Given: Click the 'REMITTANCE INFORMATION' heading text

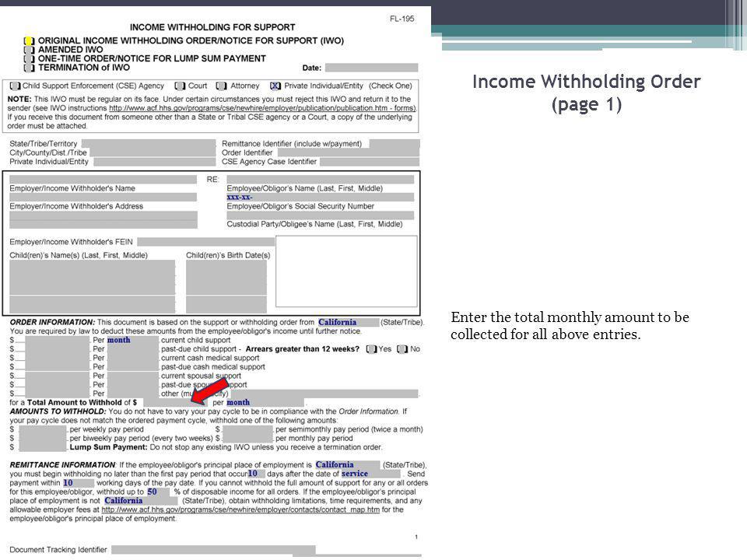Looking at the screenshot, I should click(x=62, y=465).
